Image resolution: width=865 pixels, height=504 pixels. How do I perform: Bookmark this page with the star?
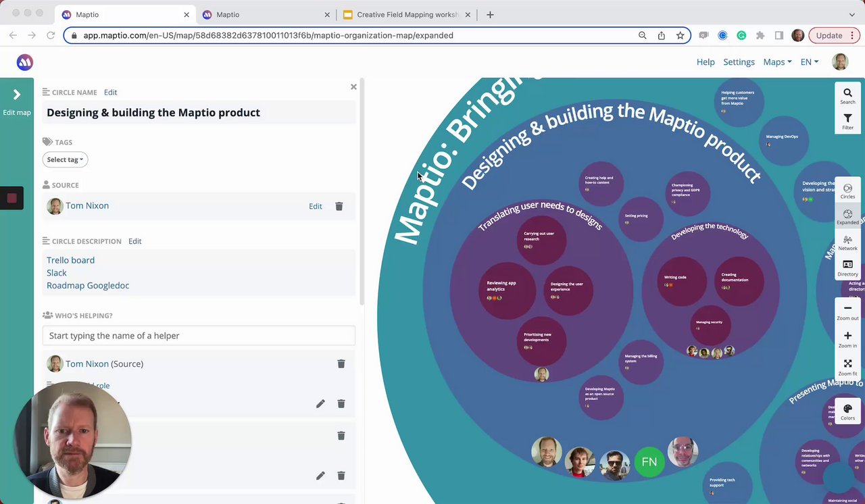[x=681, y=35]
